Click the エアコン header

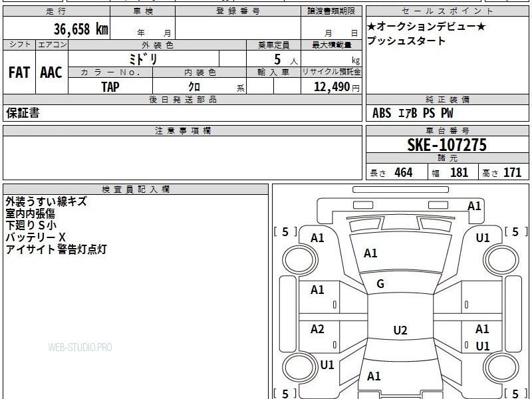click(x=52, y=45)
